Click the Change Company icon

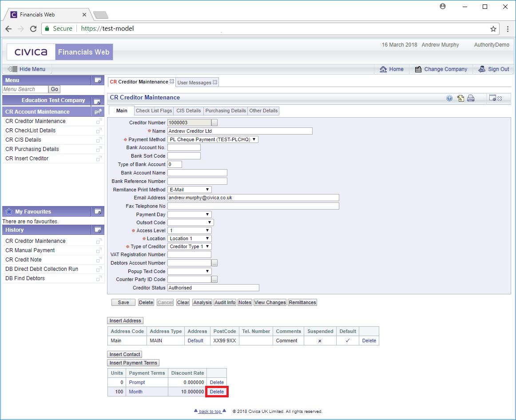point(418,69)
